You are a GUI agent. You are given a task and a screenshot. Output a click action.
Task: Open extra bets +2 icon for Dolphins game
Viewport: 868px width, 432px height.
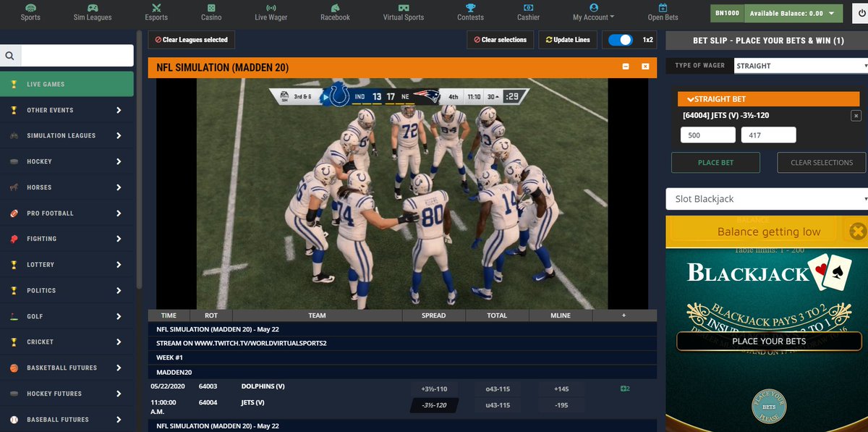click(x=625, y=389)
